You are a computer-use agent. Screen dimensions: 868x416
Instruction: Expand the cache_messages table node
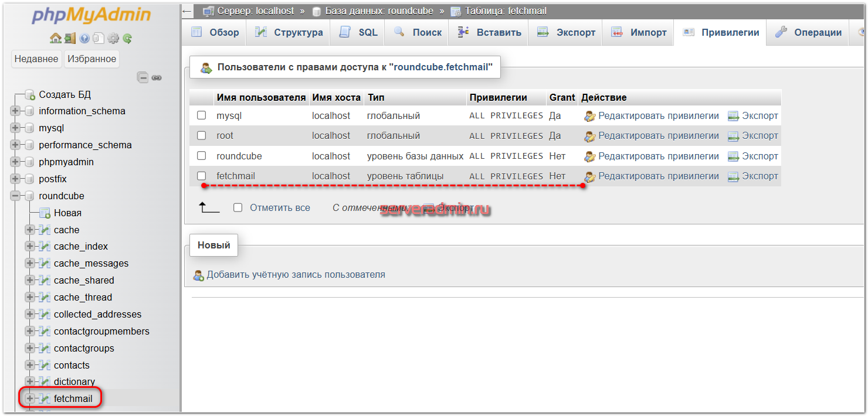[x=30, y=263]
